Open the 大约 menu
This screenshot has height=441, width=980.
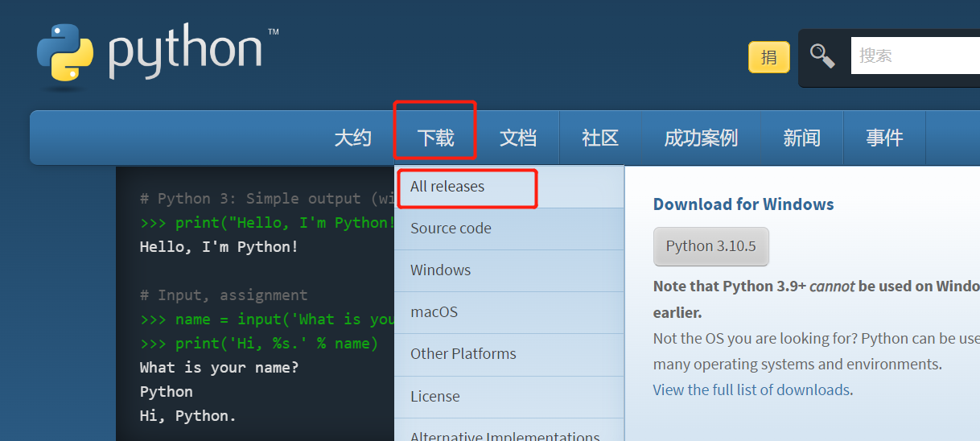click(x=352, y=138)
